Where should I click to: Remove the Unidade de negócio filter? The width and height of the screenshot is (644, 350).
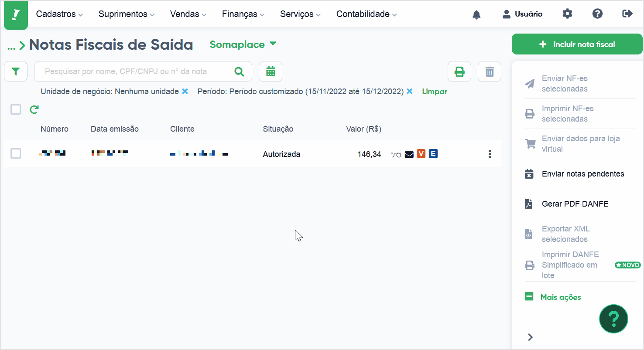pos(185,92)
